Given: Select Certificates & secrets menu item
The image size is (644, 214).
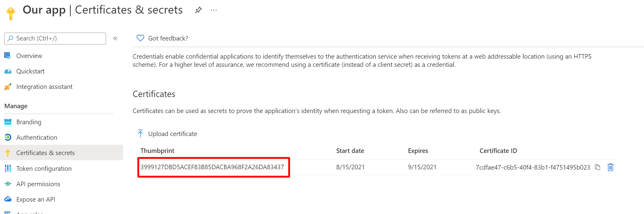Looking at the screenshot, I should tap(45, 153).
